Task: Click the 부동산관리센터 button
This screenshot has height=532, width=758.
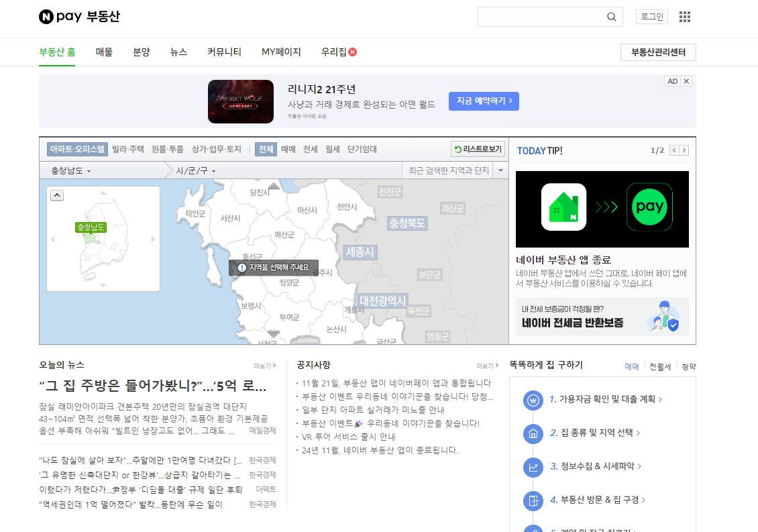Action: pyautogui.click(x=658, y=52)
